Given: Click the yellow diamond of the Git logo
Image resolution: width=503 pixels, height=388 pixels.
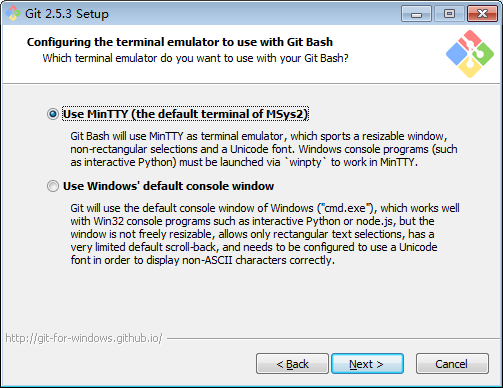Looking at the screenshot, I should (x=470, y=68).
